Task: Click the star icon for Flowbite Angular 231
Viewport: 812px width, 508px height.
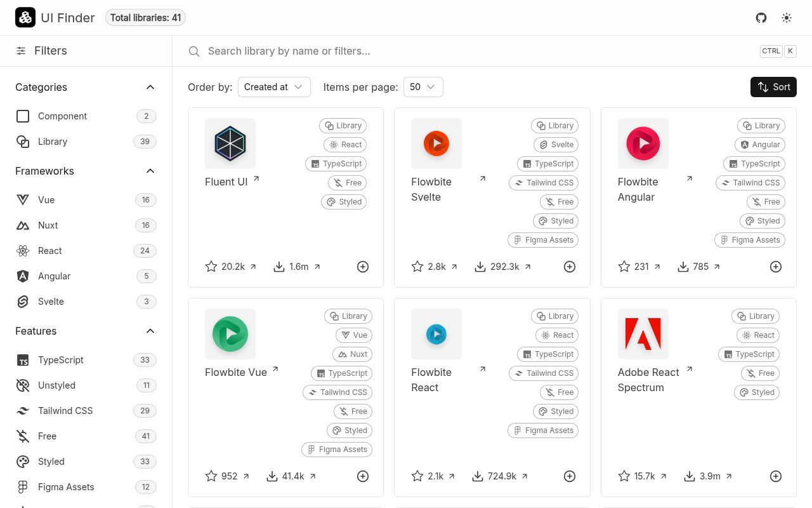Action: [624, 267]
